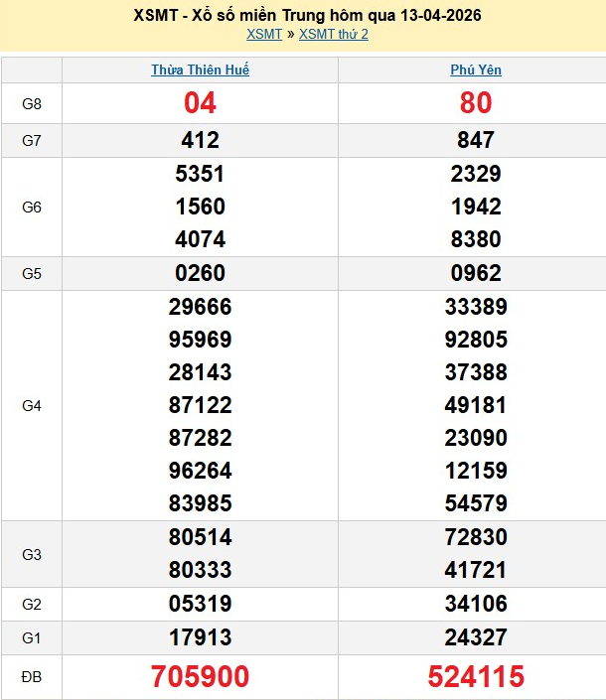Screen dimensions: 606x700
Task: Open the XSMT thứ 2 link
Action: point(334,34)
